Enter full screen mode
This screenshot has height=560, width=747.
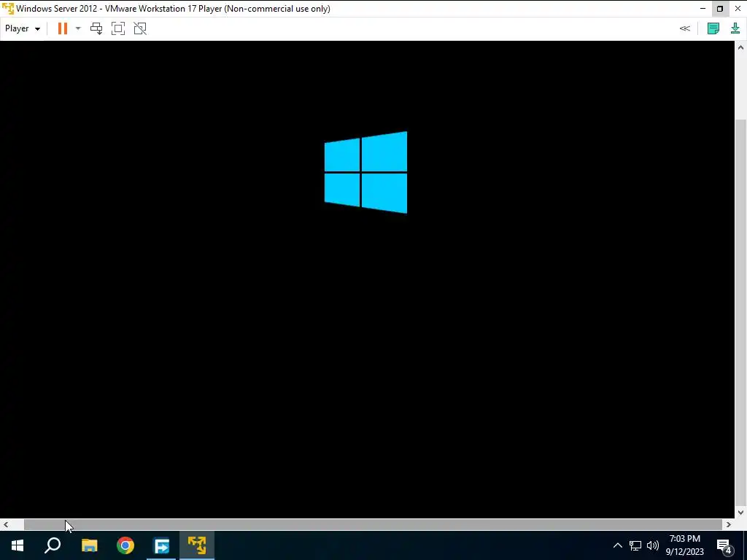click(x=118, y=28)
